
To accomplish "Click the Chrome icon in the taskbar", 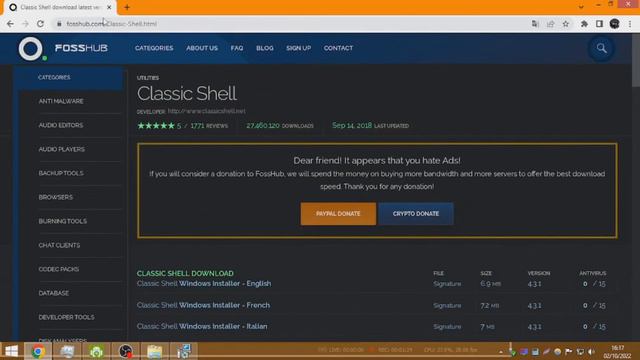I will tap(38, 351).
